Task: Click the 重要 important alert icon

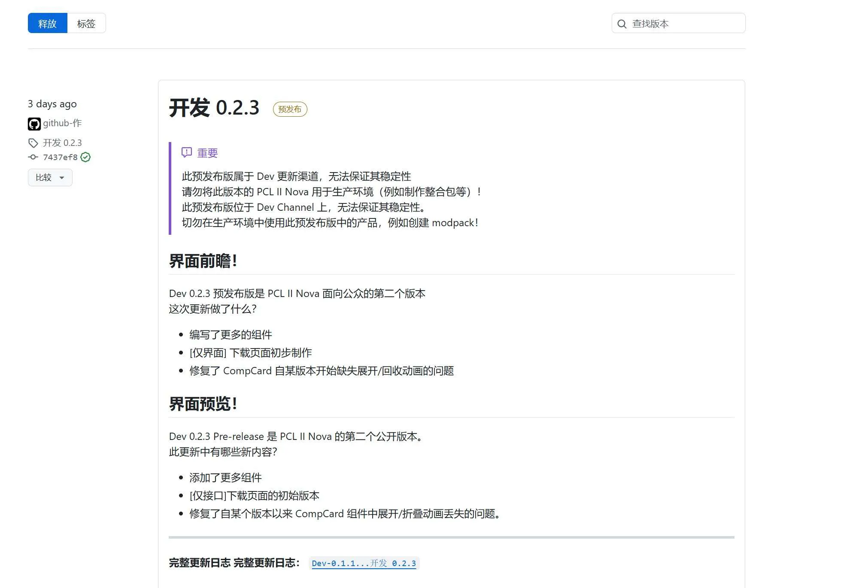Action: click(x=187, y=152)
